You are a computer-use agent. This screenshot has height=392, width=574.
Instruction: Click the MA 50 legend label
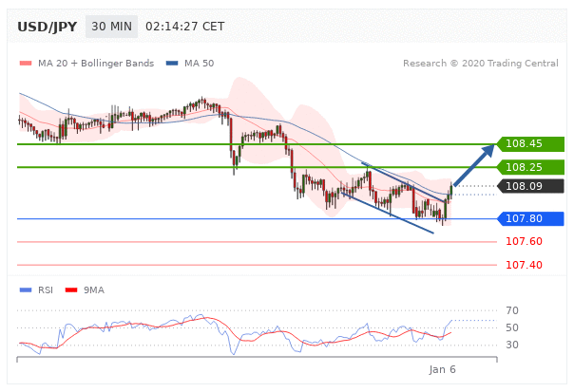pyautogui.click(x=200, y=64)
